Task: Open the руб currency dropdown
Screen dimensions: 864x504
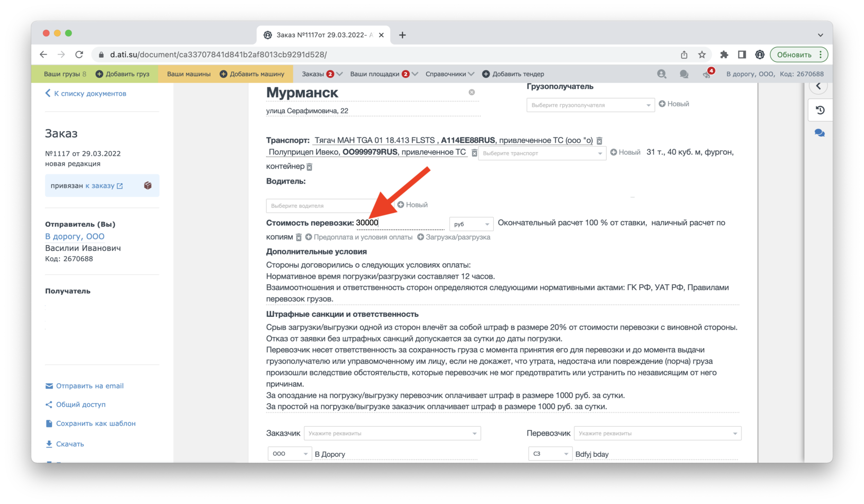Action: tap(471, 224)
